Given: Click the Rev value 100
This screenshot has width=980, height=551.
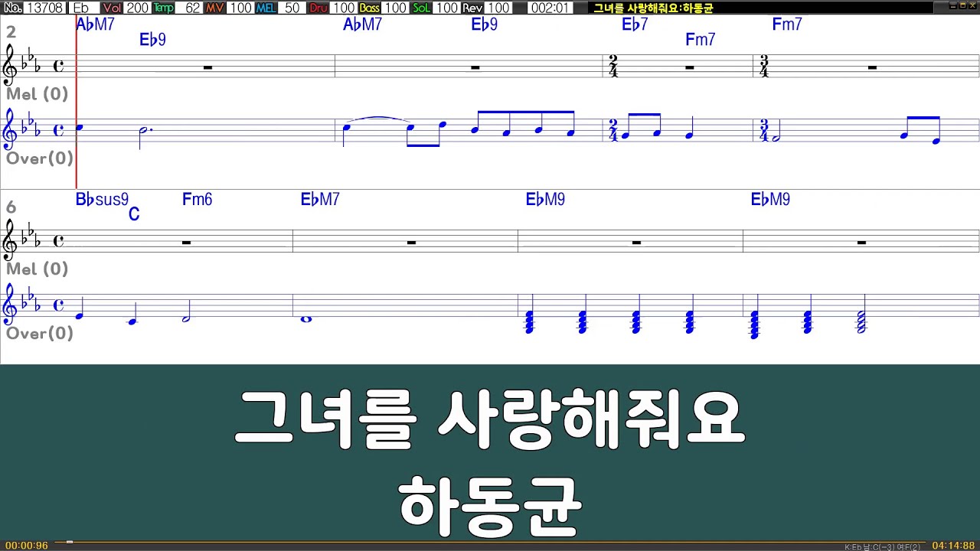Looking at the screenshot, I should [498, 8].
